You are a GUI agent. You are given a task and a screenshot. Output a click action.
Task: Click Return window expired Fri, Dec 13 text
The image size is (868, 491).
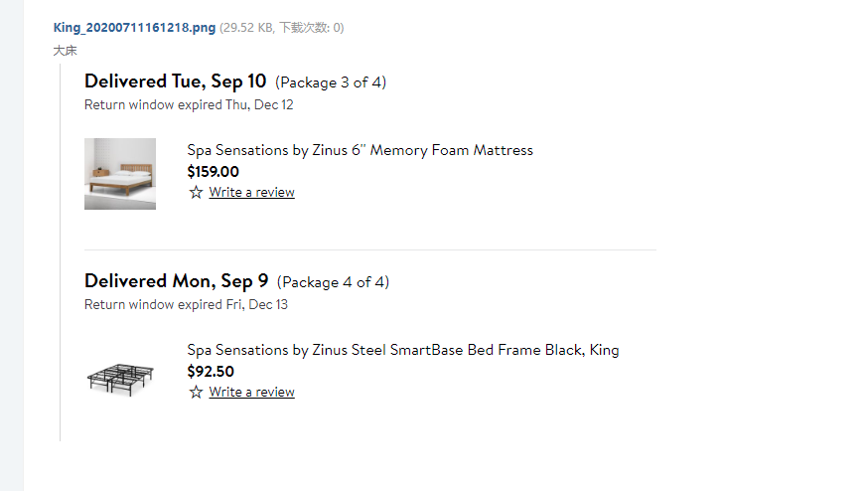[x=186, y=304]
